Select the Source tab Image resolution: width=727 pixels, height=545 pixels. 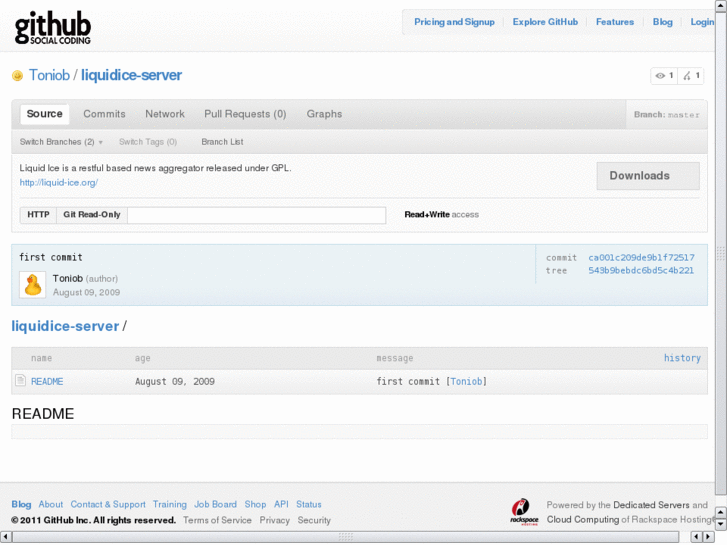(45, 114)
